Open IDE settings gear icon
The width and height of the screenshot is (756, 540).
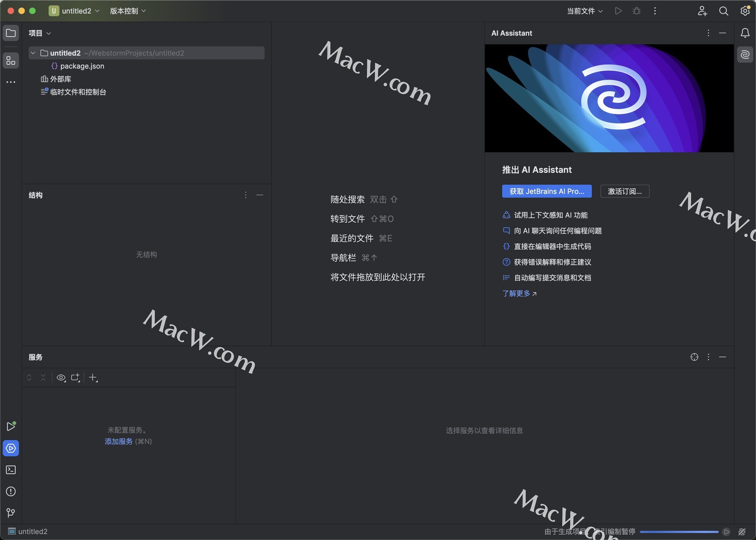(745, 11)
